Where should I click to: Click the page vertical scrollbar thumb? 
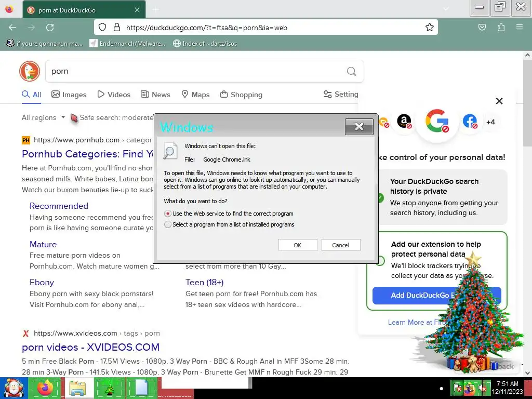(527, 103)
